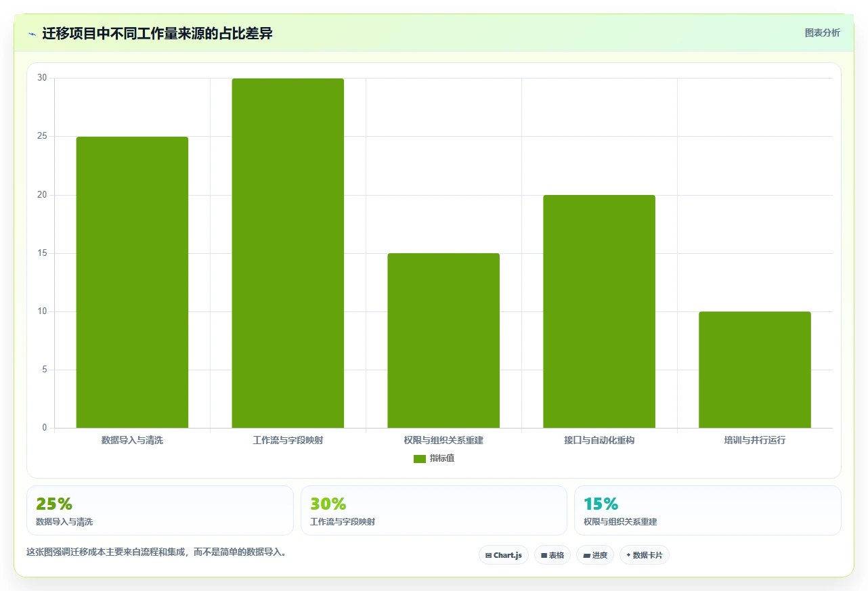Open the 进度 tag
The image size is (868, 591).
tap(595, 555)
